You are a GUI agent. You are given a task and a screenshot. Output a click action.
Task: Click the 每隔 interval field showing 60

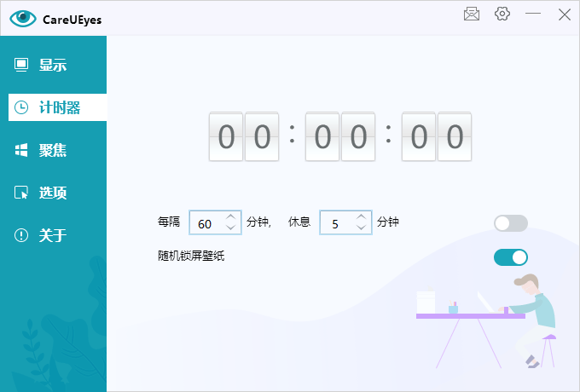point(206,223)
